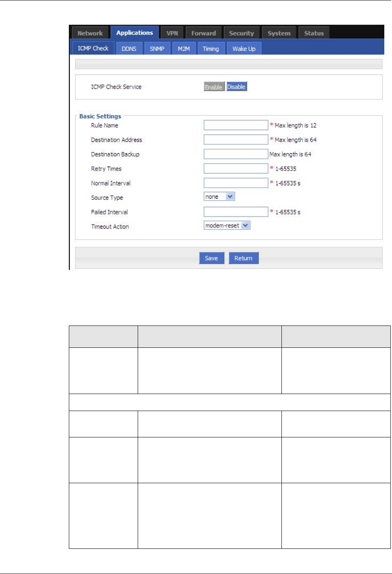Click the Timeout Action label
Screen dimensions: 392x574
(110, 227)
